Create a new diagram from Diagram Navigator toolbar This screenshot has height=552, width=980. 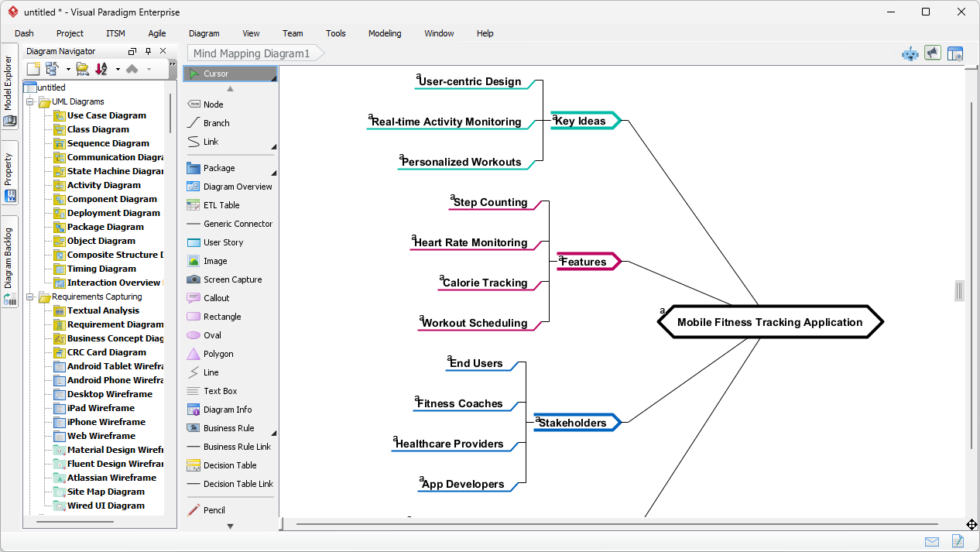tap(32, 68)
